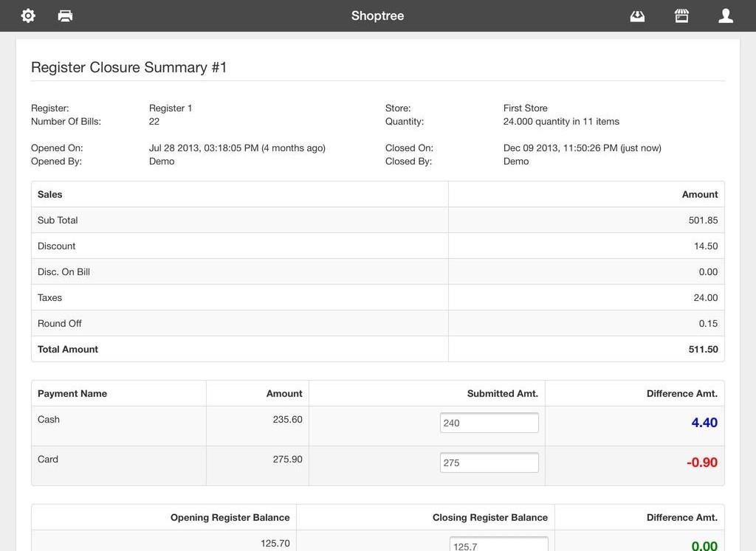Image resolution: width=756 pixels, height=551 pixels.
Task: Select the Sub Total row label
Action: [58, 220]
